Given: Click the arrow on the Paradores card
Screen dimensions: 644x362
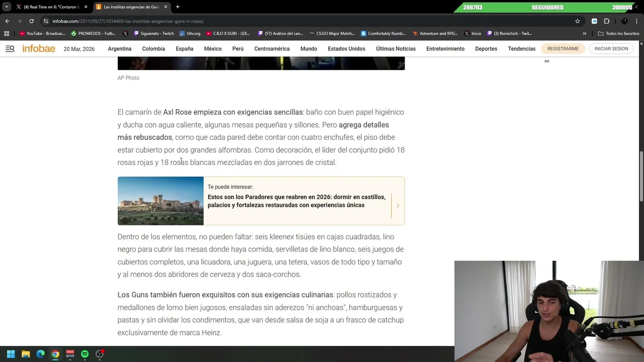Looking at the screenshot, I should click(x=397, y=206).
